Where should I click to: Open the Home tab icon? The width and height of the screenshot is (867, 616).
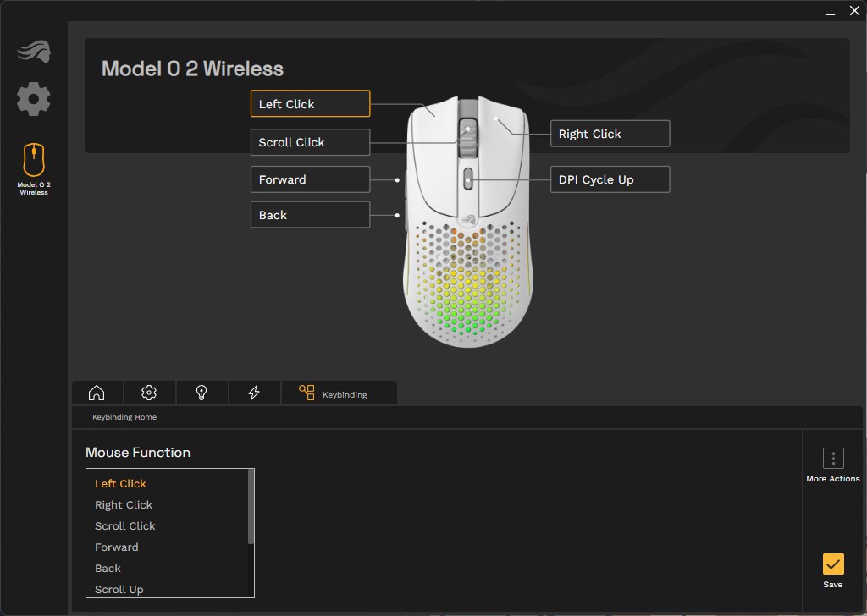97,393
